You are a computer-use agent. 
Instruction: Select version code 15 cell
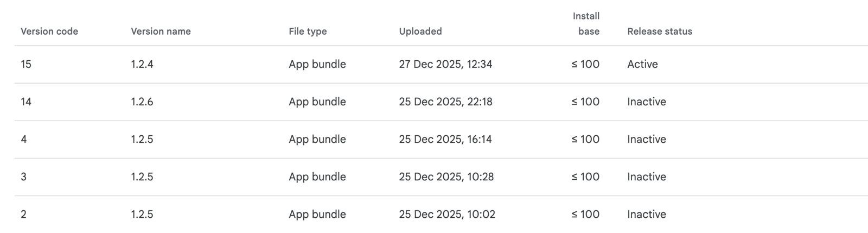coord(26,64)
